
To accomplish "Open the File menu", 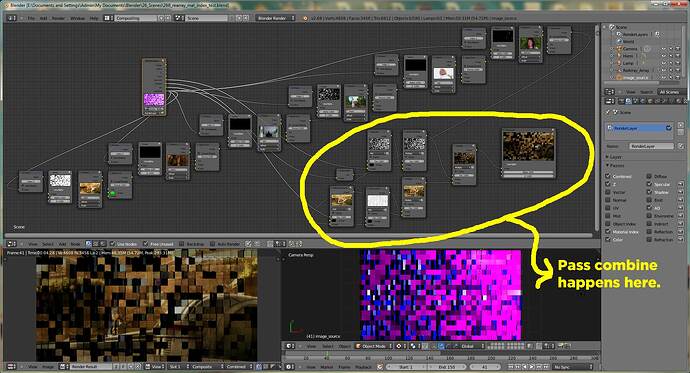I will (x=31, y=18).
